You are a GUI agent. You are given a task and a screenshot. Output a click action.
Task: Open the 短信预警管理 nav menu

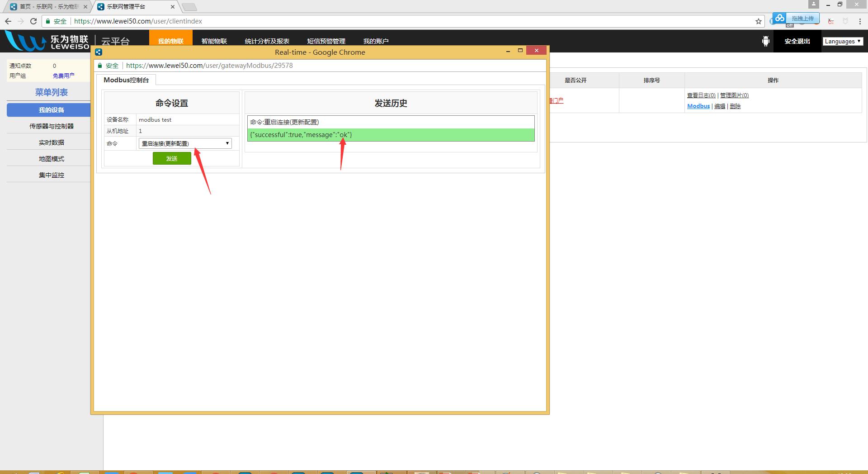[326, 41]
